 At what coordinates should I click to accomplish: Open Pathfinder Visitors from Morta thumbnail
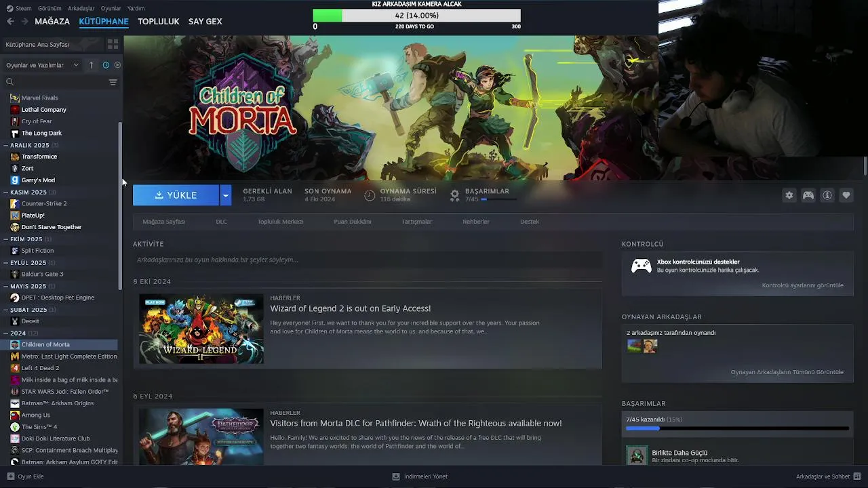click(201, 436)
